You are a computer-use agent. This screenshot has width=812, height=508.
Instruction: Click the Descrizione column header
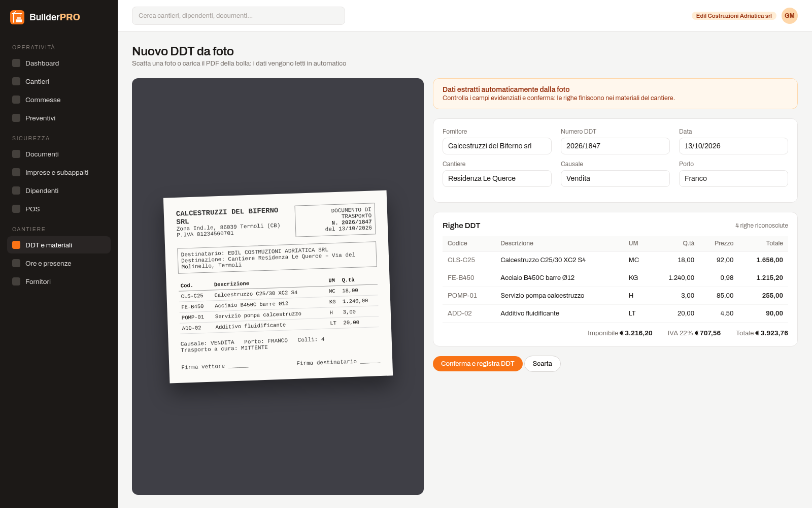click(517, 243)
